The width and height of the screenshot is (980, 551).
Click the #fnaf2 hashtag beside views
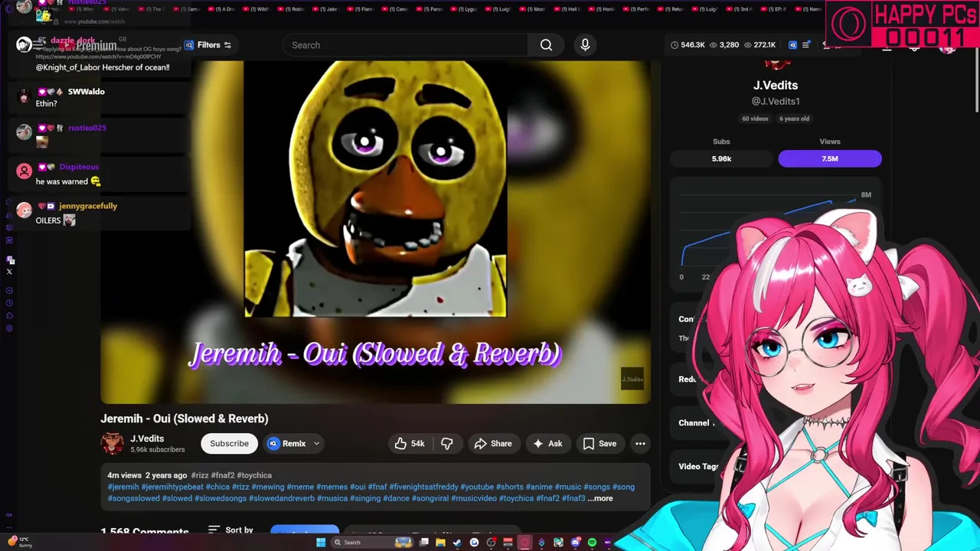point(223,475)
